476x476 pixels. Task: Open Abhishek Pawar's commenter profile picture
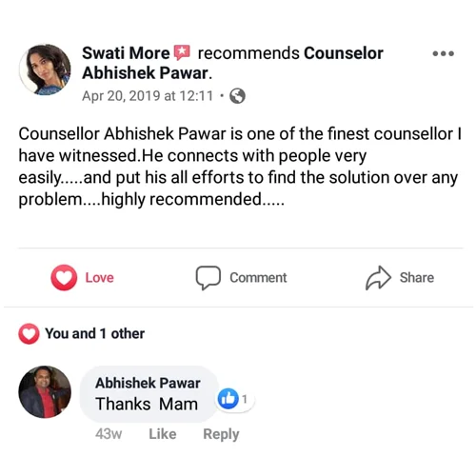(x=45, y=391)
